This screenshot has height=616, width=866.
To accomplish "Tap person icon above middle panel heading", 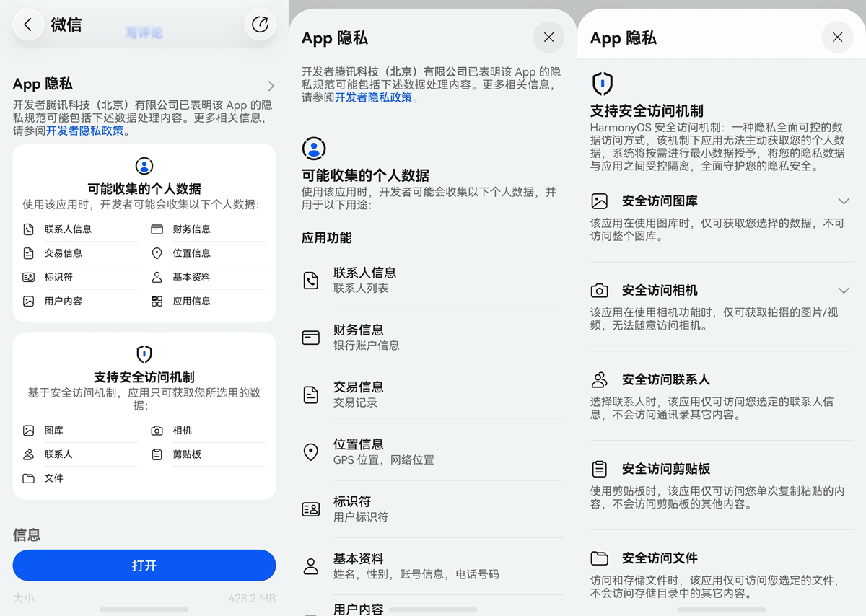I will (x=313, y=149).
